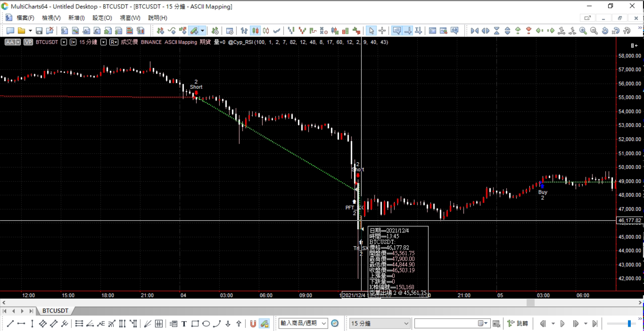
Task: Open the 檔案(F) menu
Action: pyautogui.click(x=25, y=18)
